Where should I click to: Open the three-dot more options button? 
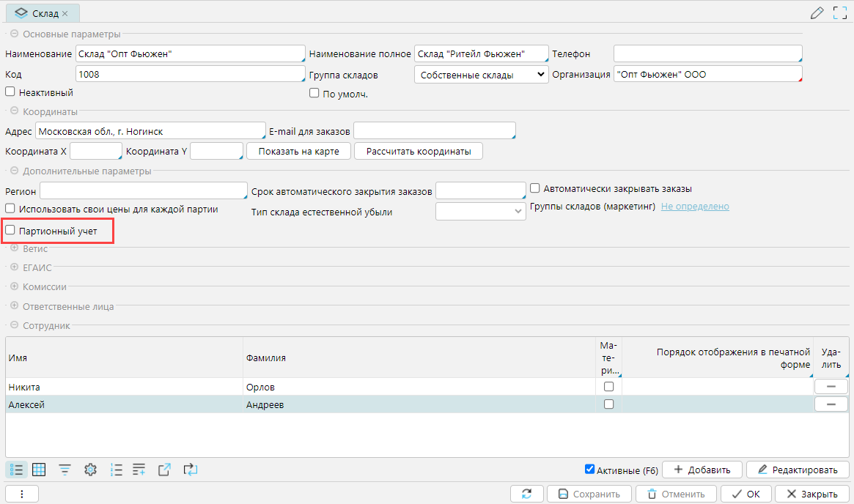pyautogui.click(x=22, y=494)
